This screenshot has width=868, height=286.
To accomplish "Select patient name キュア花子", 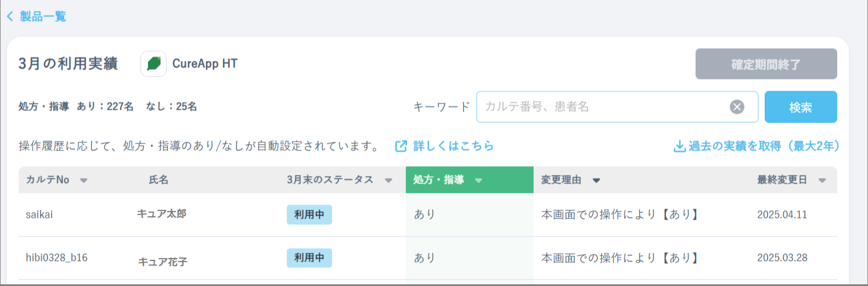I will point(163,262).
